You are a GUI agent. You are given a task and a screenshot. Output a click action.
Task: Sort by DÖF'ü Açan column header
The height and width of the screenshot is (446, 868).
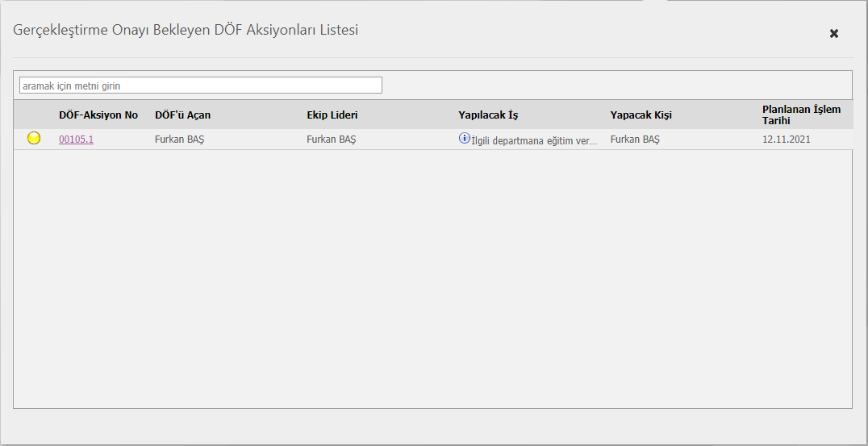pyautogui.click(x=182, y=115)
